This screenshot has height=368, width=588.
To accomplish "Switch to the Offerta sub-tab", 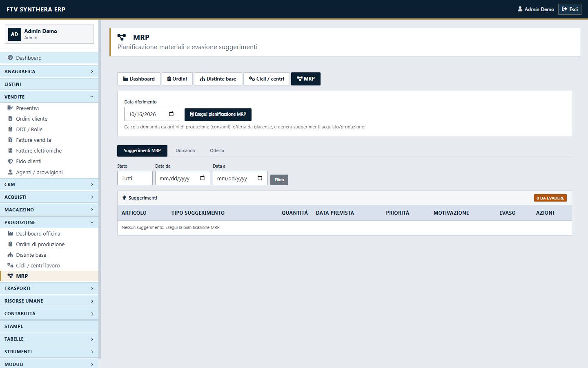I will (217, 150).
